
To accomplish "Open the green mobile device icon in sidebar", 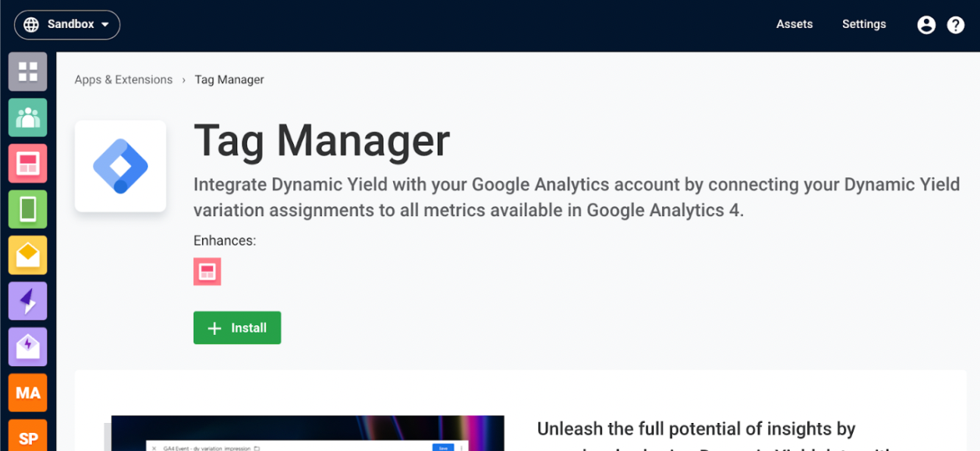I will [28, 209].
